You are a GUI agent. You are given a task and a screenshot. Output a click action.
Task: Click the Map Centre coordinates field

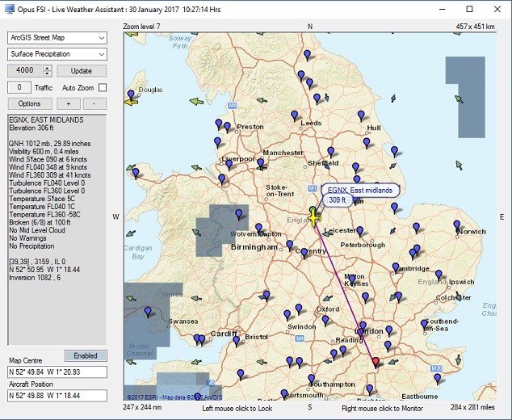pyautogui.click(x=57, y=372)
